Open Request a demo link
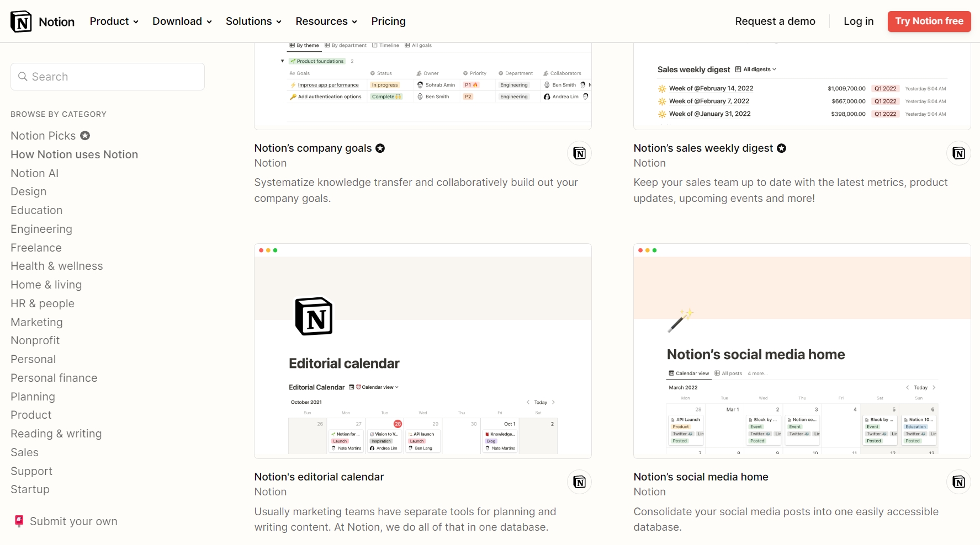 [775, 22]
